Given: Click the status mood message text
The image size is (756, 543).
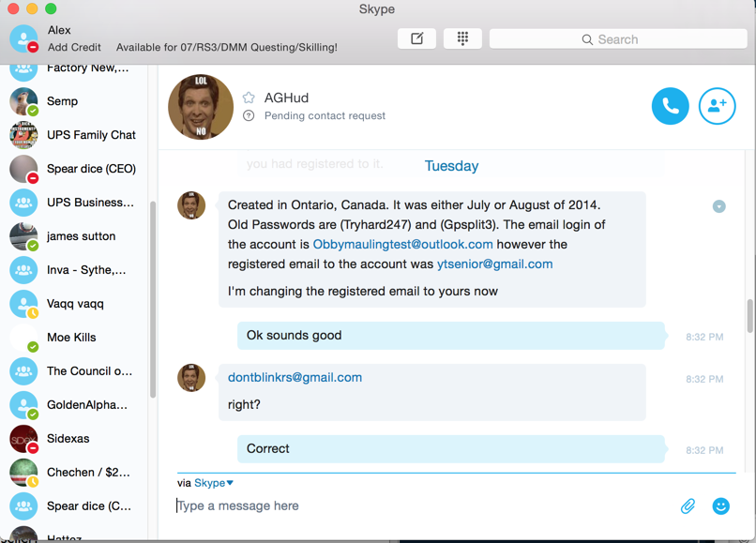Looking at the screenshot, I should pyautogui.click(x=227, y=47).
